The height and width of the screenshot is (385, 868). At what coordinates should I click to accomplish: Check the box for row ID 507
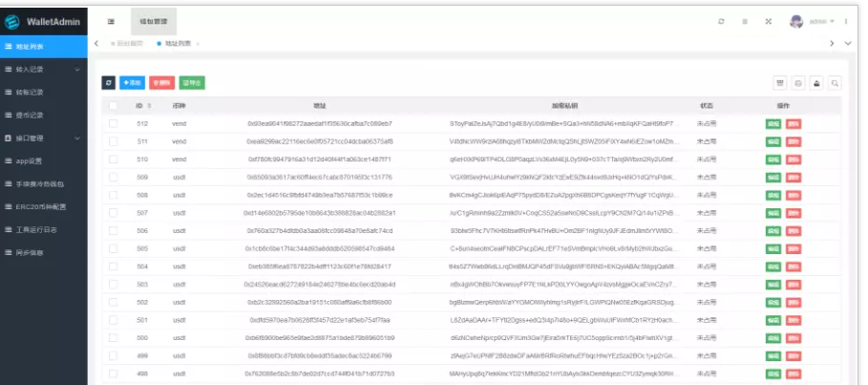(x=113, y=213)
